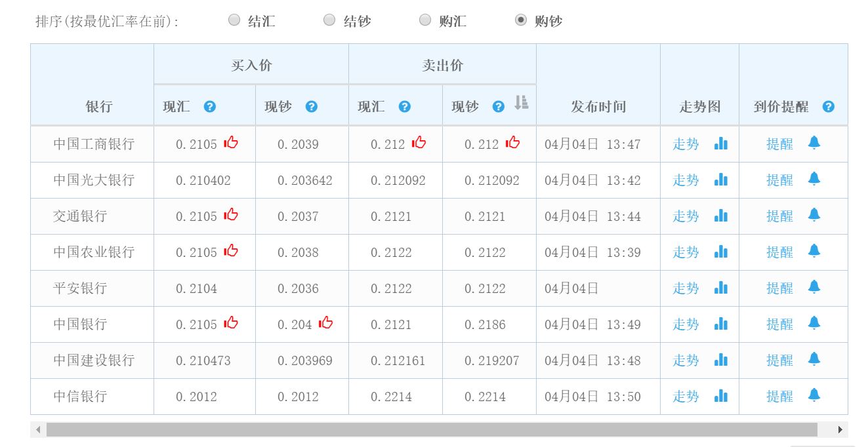The height and width of the screenshot is (447, 868).
Task: Open 走势 link for 平安银行
Action: click(686, 288)
